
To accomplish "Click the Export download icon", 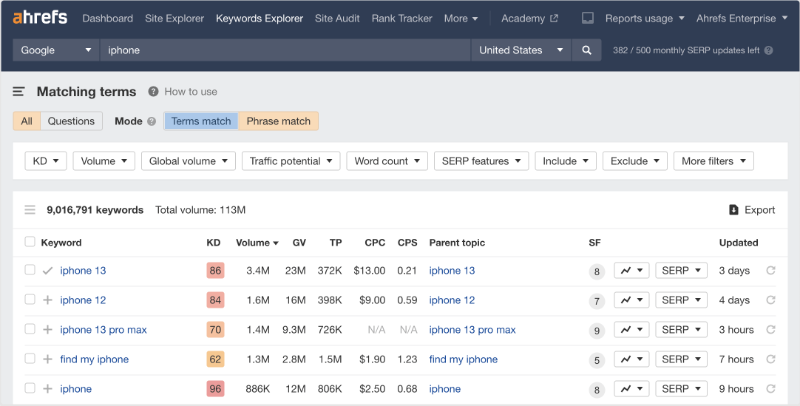I will [734, 210].
